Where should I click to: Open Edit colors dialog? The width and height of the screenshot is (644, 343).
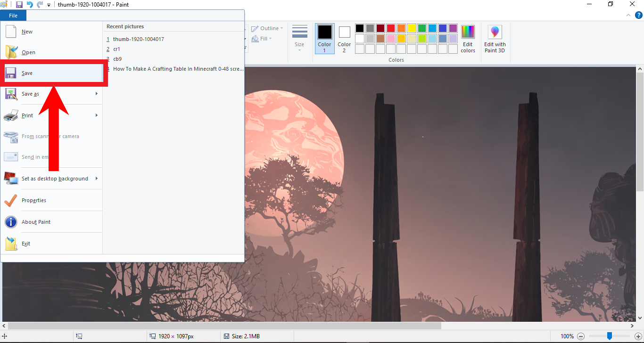tap(468, 39)
